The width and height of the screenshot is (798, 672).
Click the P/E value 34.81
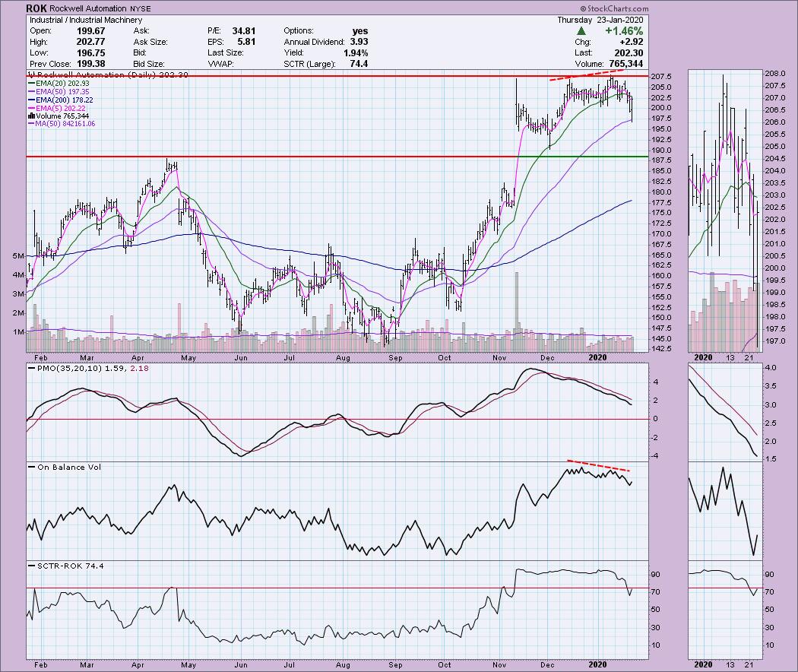click(x=244, y=31)
